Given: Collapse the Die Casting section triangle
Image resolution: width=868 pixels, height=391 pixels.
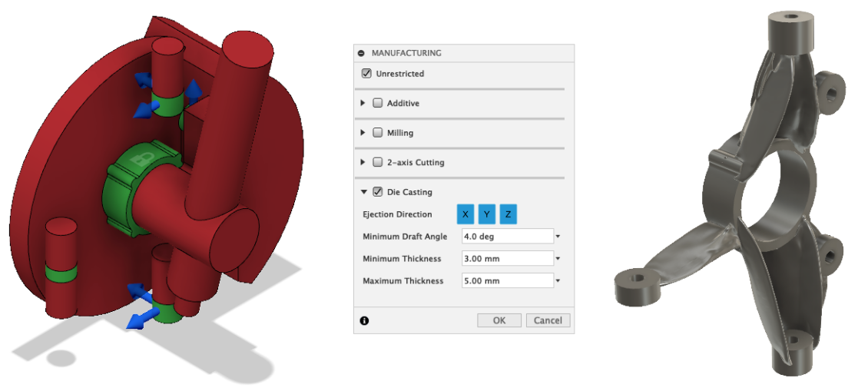Looking at the screenshot, I should coord(363,192).
